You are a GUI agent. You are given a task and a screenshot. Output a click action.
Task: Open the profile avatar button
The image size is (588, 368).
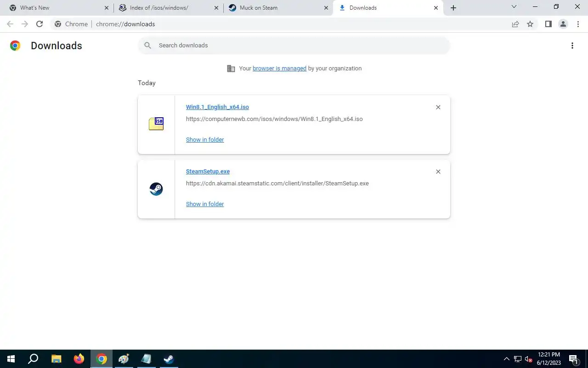click(563, 24)
